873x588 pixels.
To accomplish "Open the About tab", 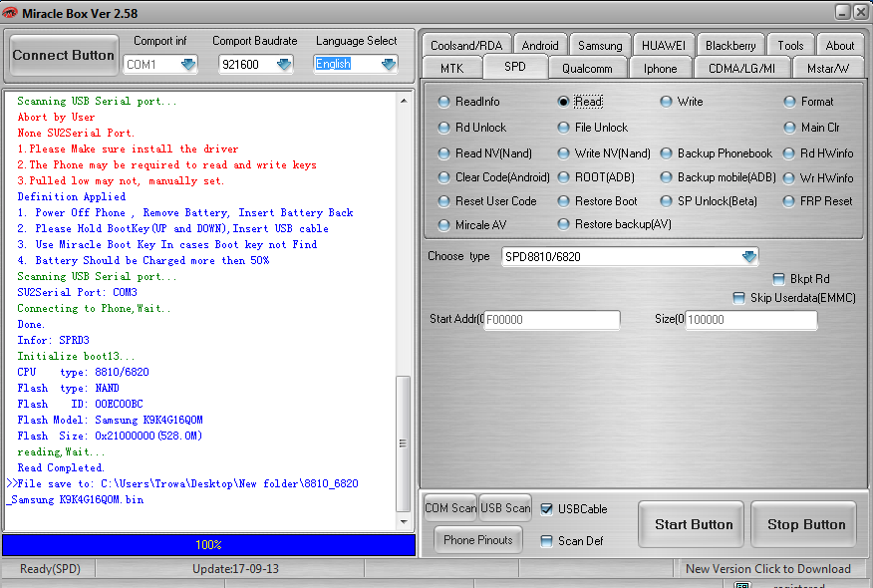I will [839, 45].
